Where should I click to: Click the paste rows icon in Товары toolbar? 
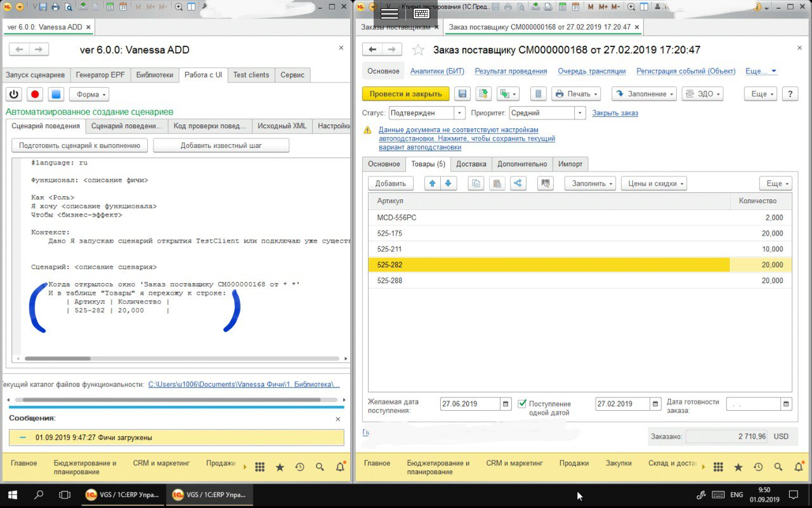(498, 184)
